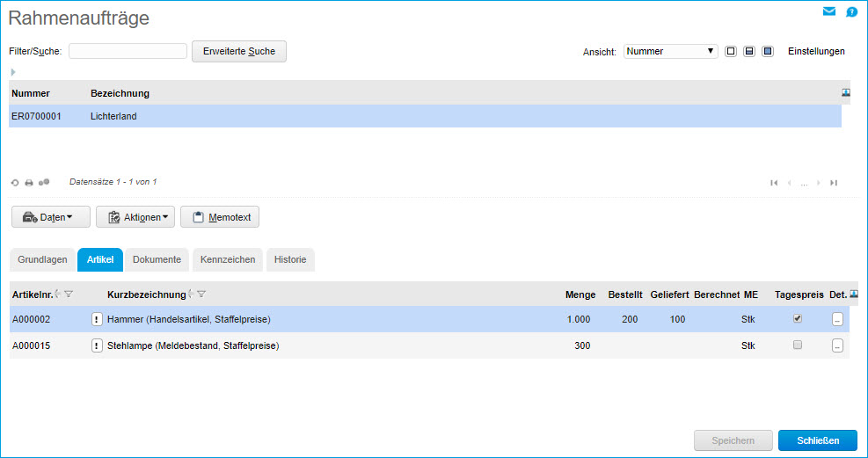Switch to the Grundlagen tab
The height and width of the screenshot is (458, 868).
[42, 259]
